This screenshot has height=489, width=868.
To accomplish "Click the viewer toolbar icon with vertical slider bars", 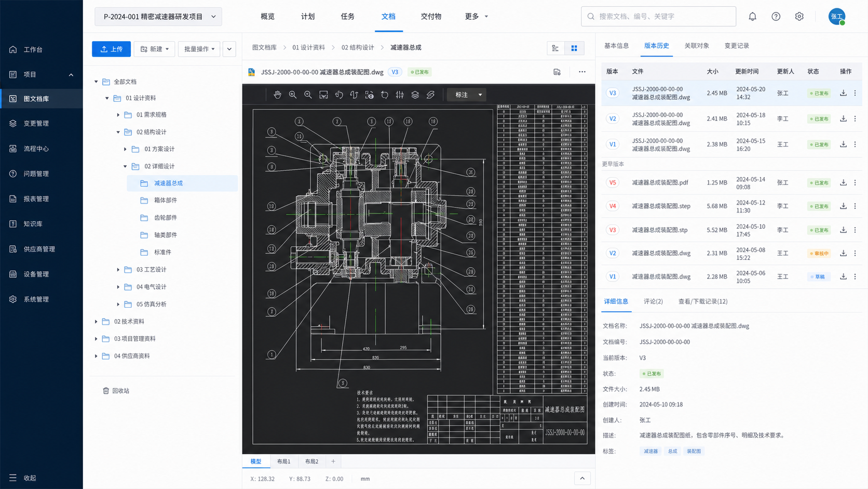I will click(x=400, y=95).
